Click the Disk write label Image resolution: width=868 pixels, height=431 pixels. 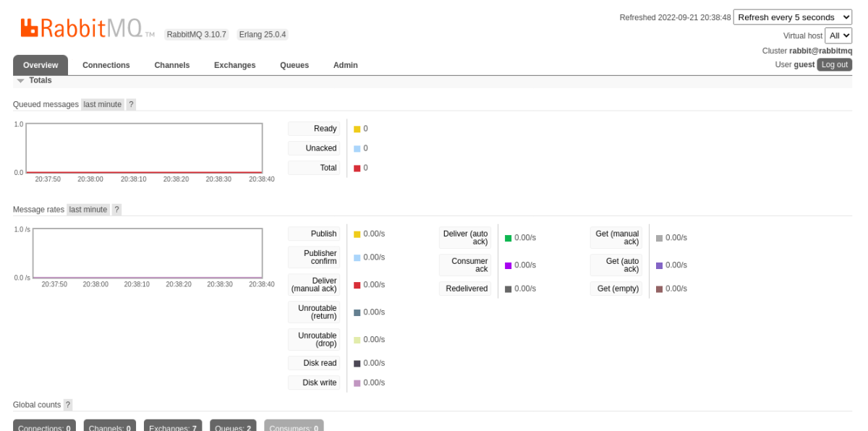click(x=314, y=383)
